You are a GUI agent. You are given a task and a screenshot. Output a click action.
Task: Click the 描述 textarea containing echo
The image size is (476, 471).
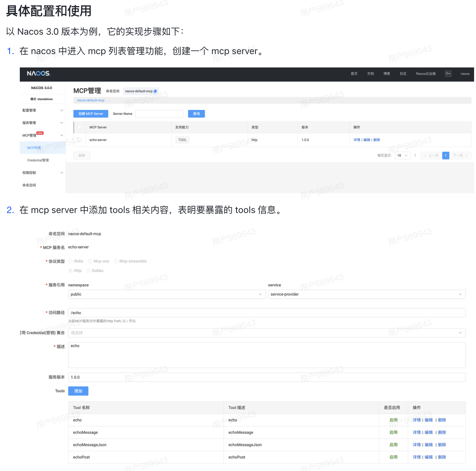267,355
